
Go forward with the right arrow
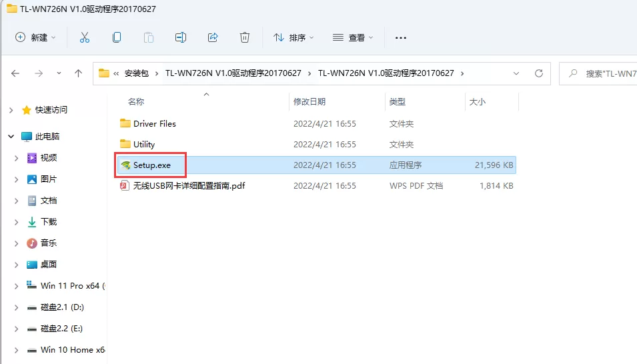pyautogui.click(x=39, y=73)
